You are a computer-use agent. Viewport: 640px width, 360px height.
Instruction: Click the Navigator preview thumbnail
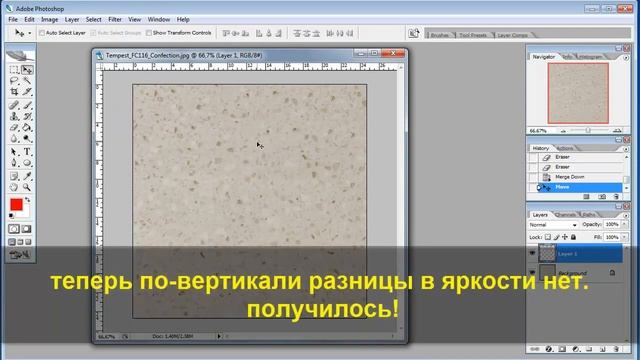578,93
